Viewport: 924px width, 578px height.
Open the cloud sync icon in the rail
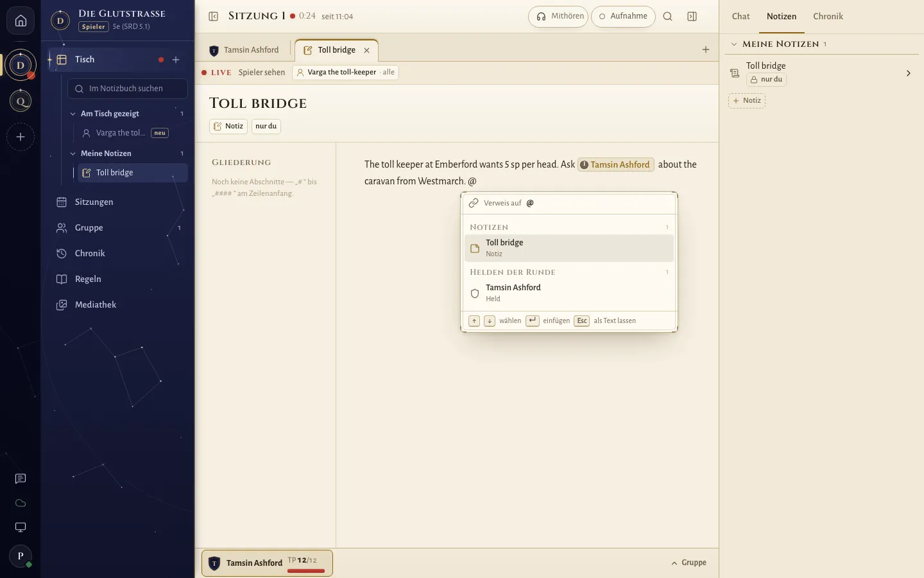[x=21, y=503]
